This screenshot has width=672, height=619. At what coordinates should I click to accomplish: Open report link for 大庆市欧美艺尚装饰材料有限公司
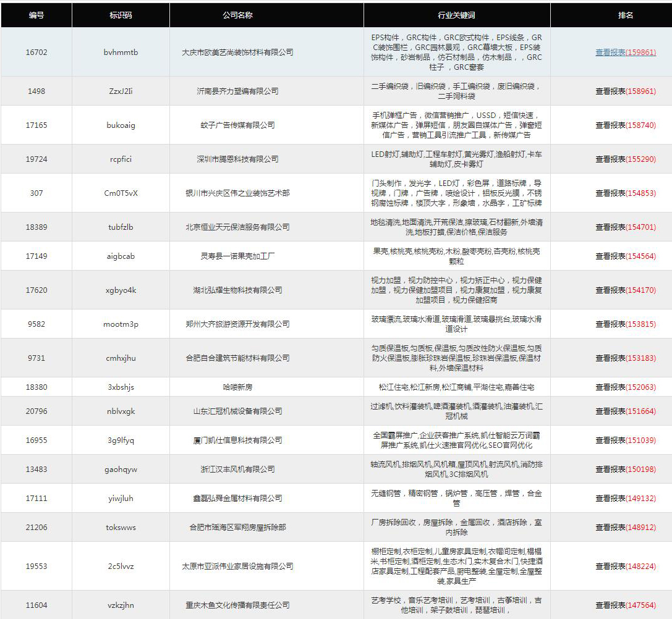pos(625,53)
